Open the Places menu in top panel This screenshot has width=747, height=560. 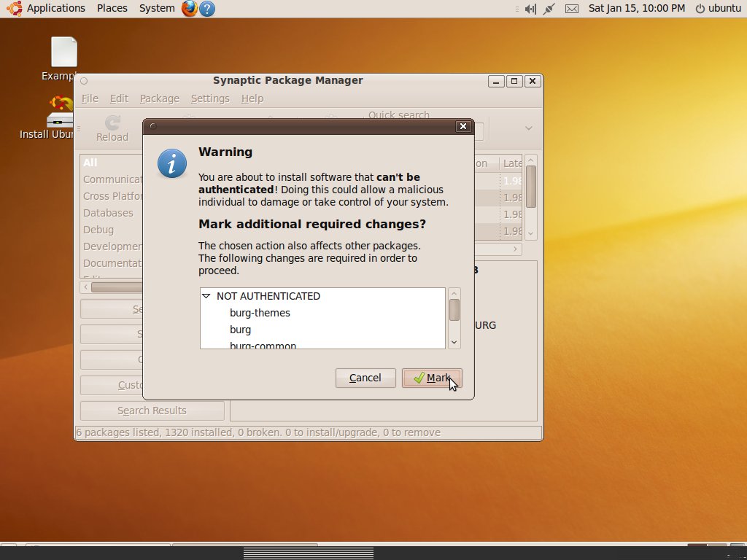point(112,8)
